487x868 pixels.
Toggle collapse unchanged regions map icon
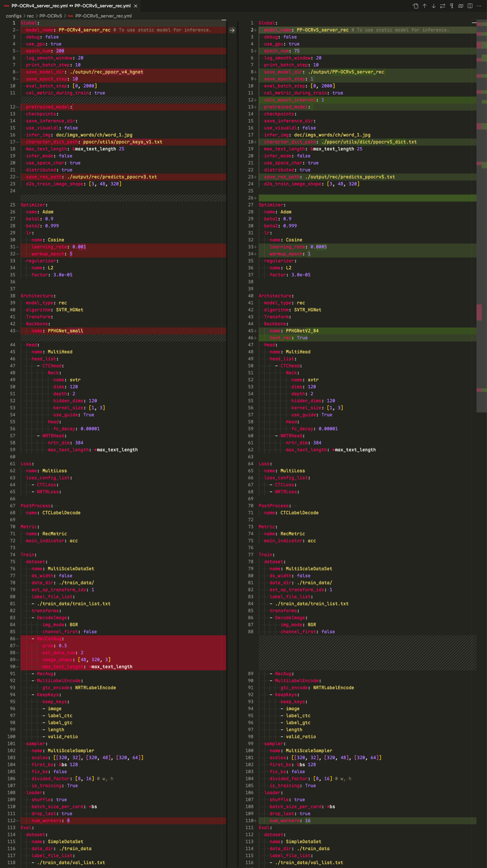461,6
